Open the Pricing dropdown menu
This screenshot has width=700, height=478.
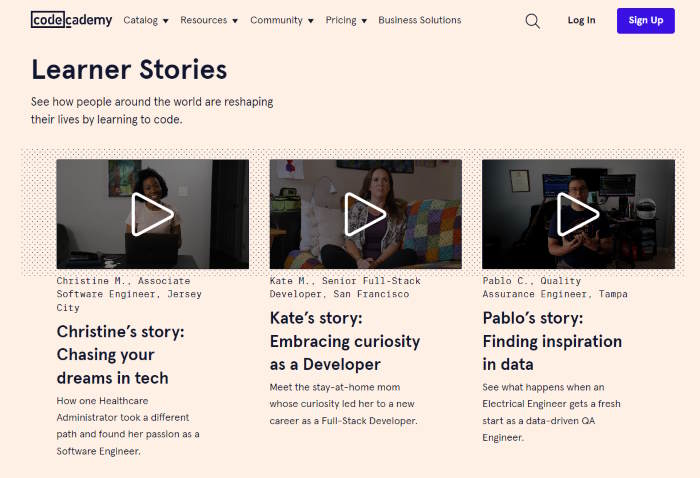tap(346, 20)
